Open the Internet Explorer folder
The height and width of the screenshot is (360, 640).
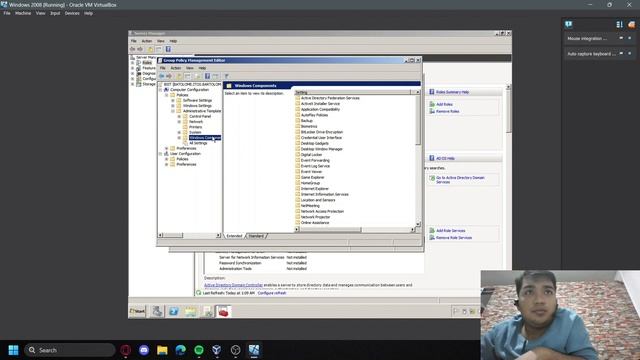coord(315,189)
